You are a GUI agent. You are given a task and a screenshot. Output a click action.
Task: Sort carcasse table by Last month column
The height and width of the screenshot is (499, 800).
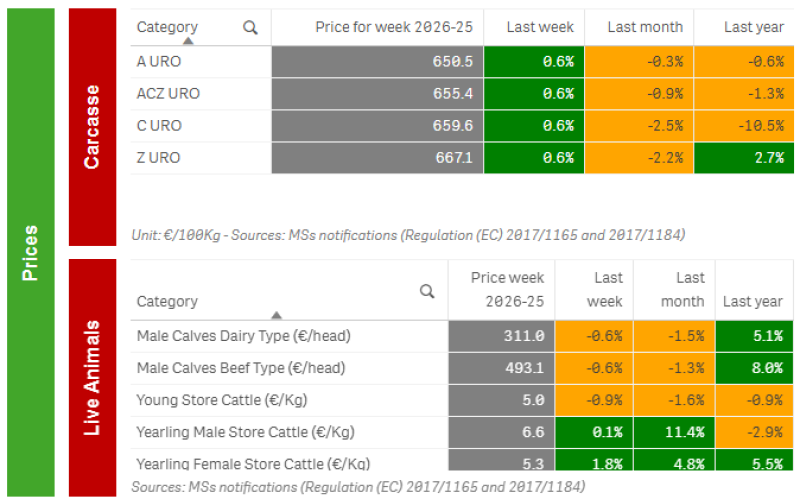pyautogui.click(x=645, y=27)
